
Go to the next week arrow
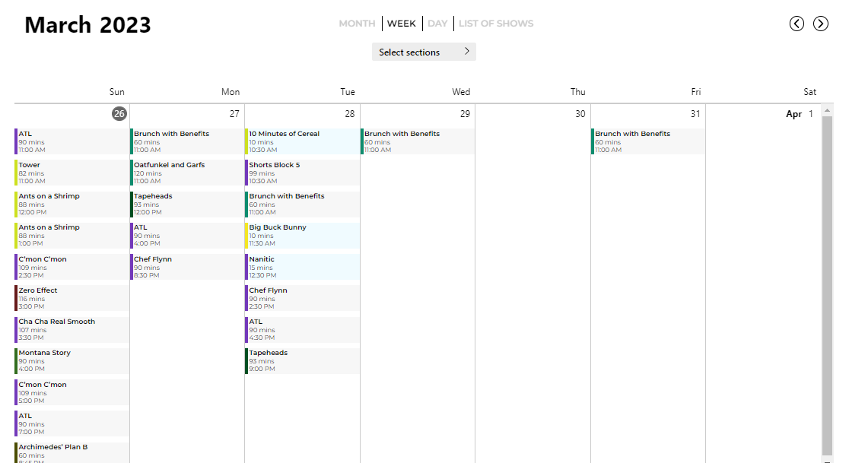(820, 24)
